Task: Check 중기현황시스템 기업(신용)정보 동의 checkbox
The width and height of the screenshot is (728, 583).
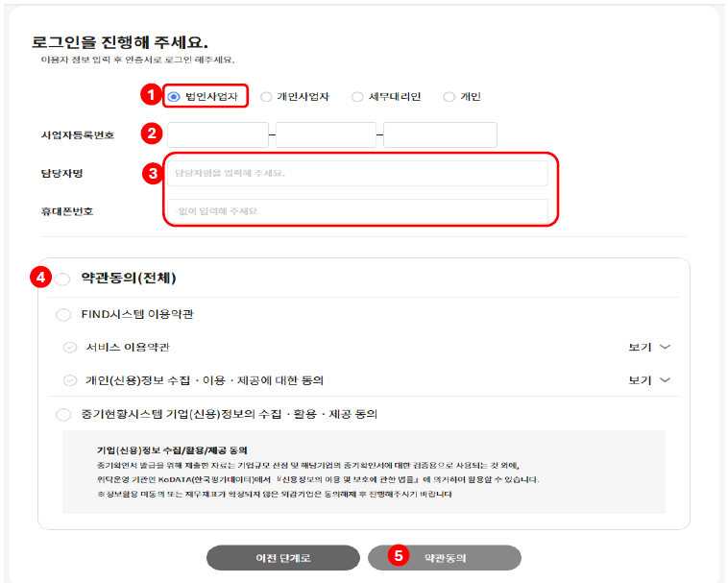Action: click(63, 414)
